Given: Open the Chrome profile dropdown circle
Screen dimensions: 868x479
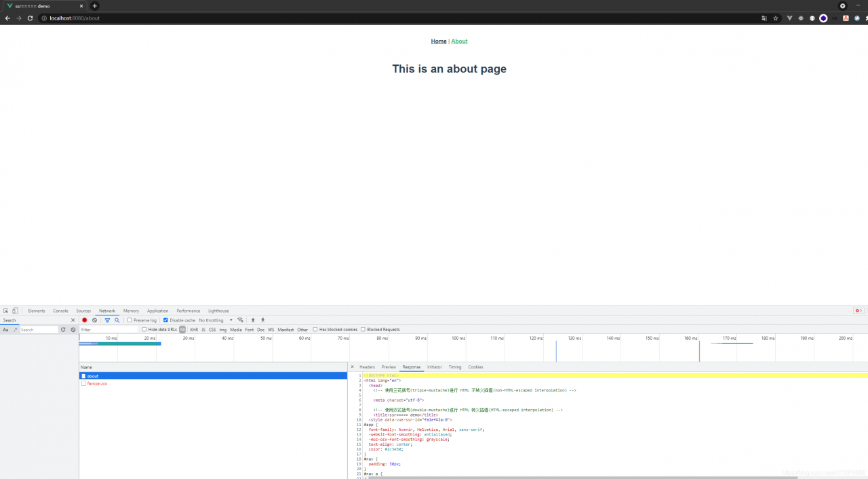Looking at the screenshot, I should 843,5.
